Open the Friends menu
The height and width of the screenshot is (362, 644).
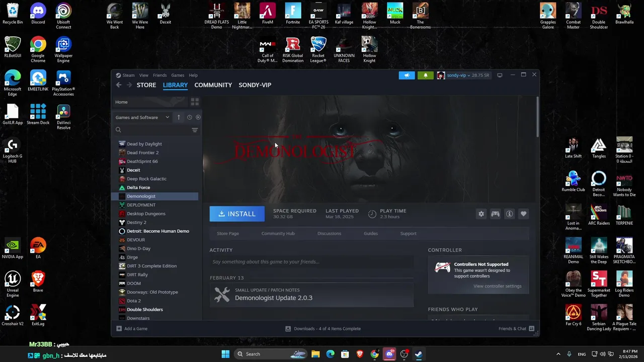coord(159,75)
